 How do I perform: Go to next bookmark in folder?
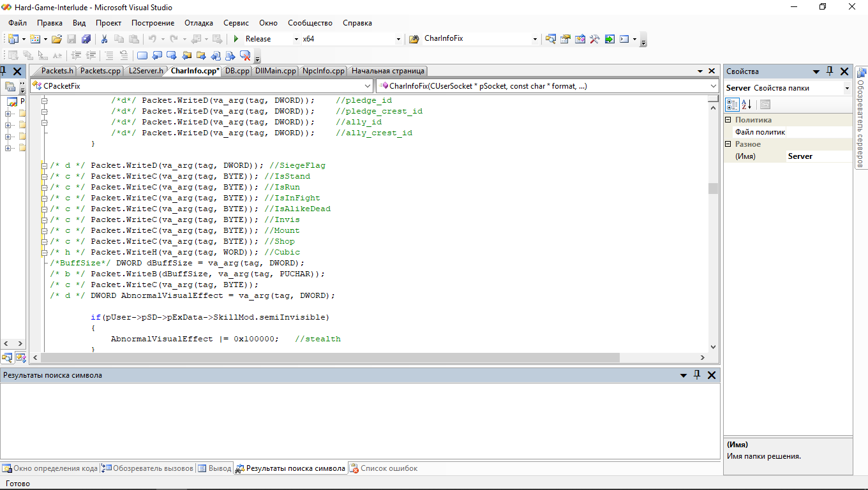[x=201, y=56]
